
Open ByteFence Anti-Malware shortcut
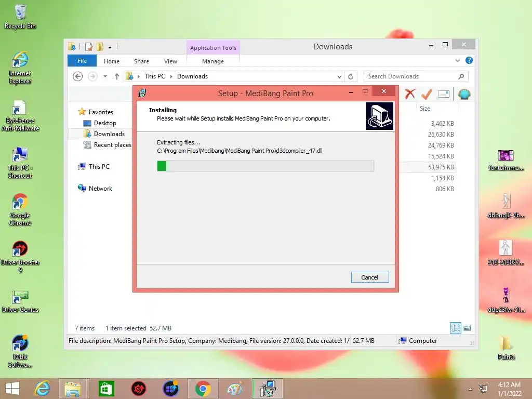tap(20, 116)
